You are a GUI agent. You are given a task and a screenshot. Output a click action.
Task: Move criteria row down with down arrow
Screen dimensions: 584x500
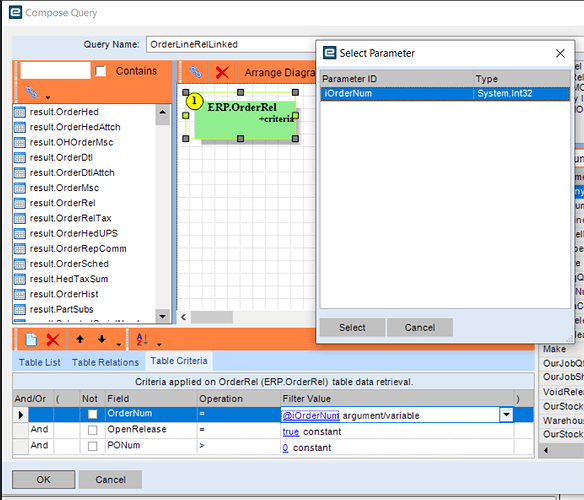click(102, 339)
